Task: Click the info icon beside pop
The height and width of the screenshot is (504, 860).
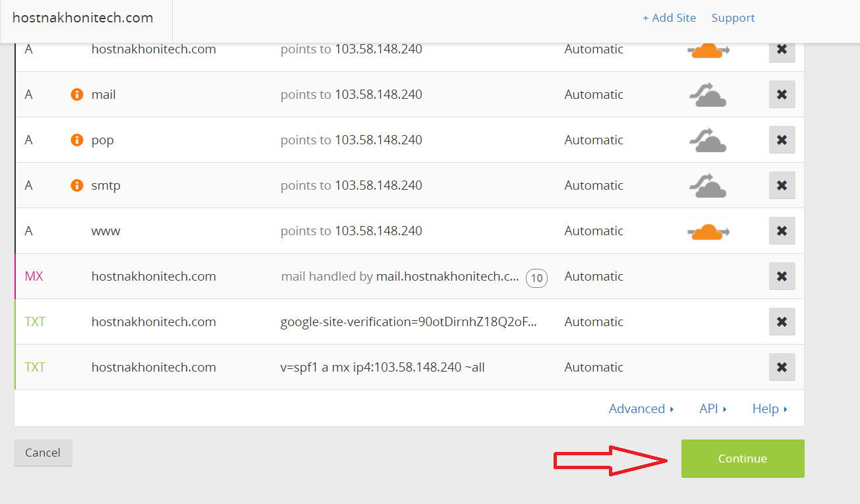Action: pyautogui.click(x=77, y=140)
